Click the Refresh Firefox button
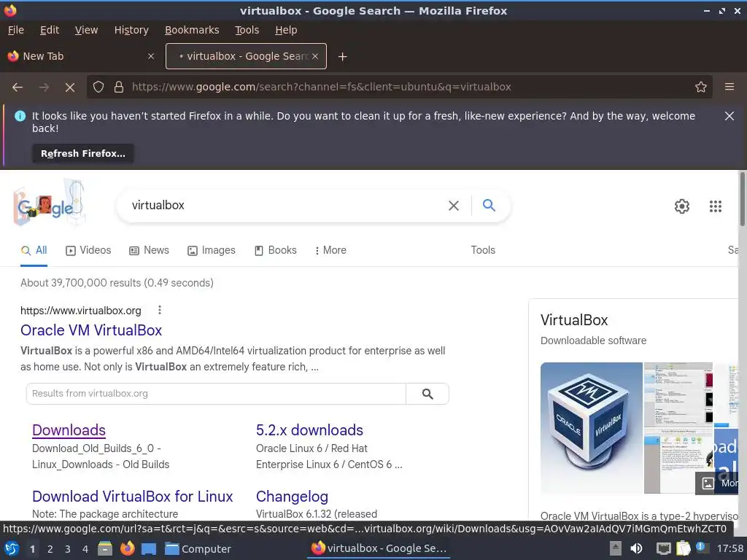The image size is (747, 560). coord(83,154)
